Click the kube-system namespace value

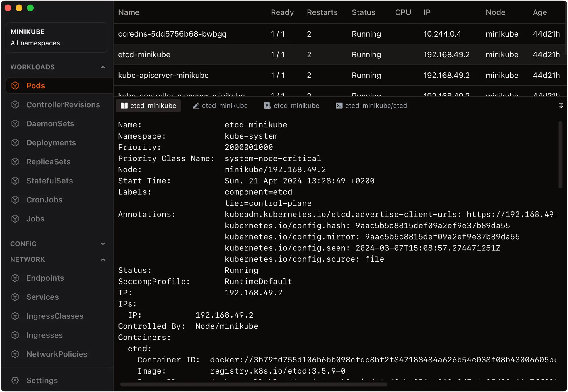click(x=251, y=136)
